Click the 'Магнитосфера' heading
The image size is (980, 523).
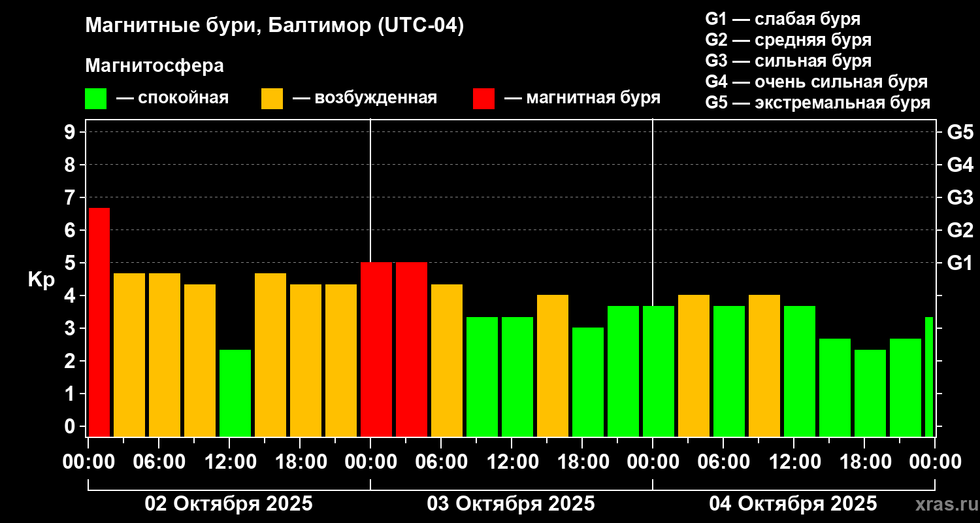(154, 66)
